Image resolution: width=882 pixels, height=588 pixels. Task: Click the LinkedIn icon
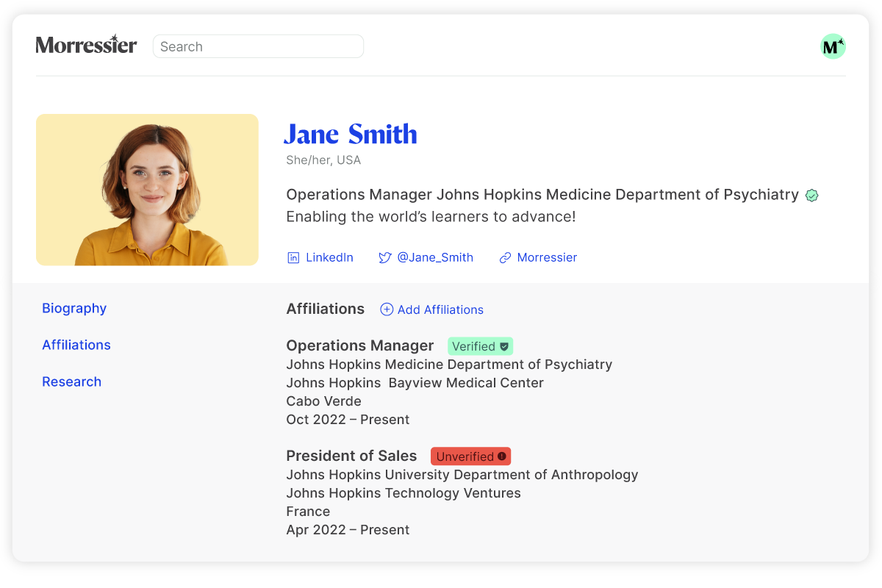point(293,258)
